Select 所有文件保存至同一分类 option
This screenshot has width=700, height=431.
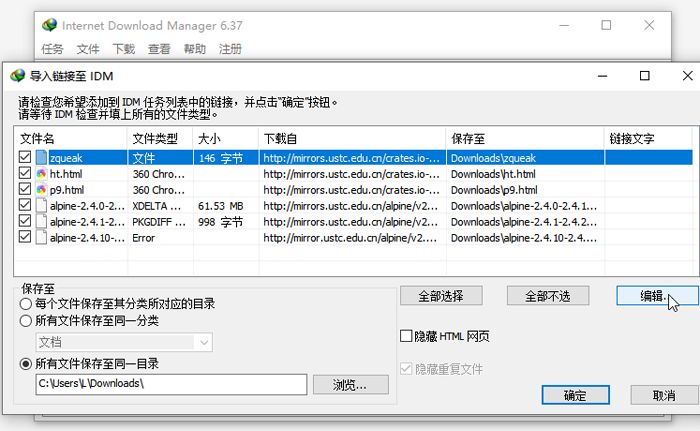coord(26,321)
